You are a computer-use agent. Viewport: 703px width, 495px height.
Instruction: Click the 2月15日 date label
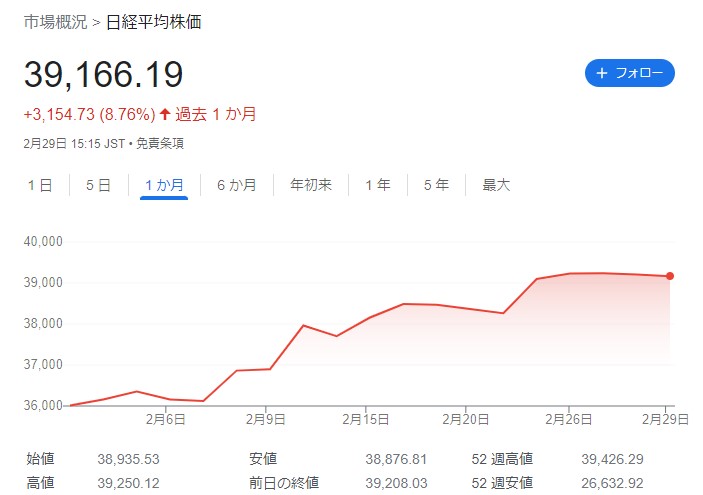pos(365,419)
